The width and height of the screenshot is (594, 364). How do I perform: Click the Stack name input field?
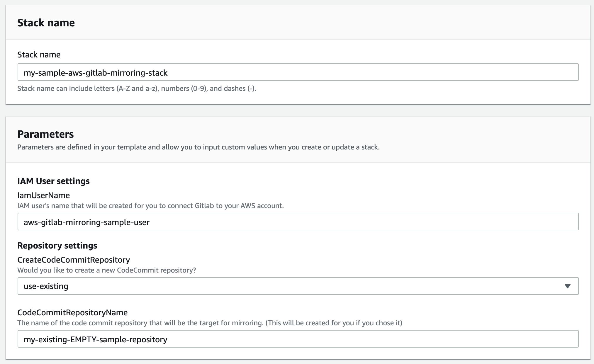coord(298,72)
